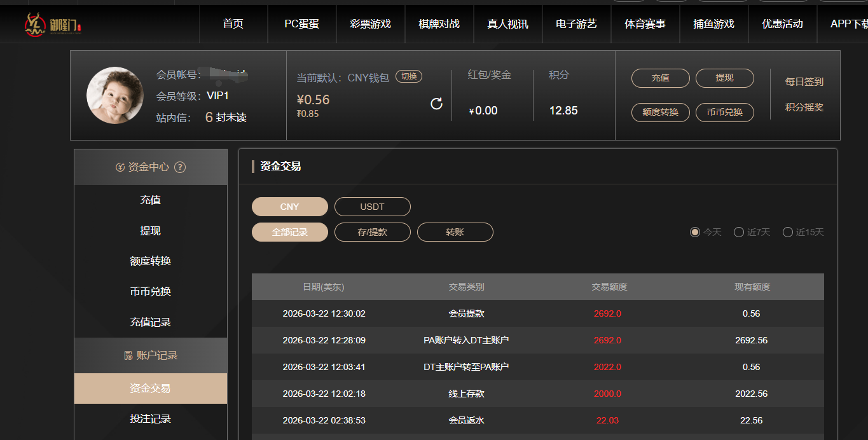The height and width of the screenshot is (440, 868).
Task: Click the 账户记录 document icon
Action: click(x=128, y=355)
